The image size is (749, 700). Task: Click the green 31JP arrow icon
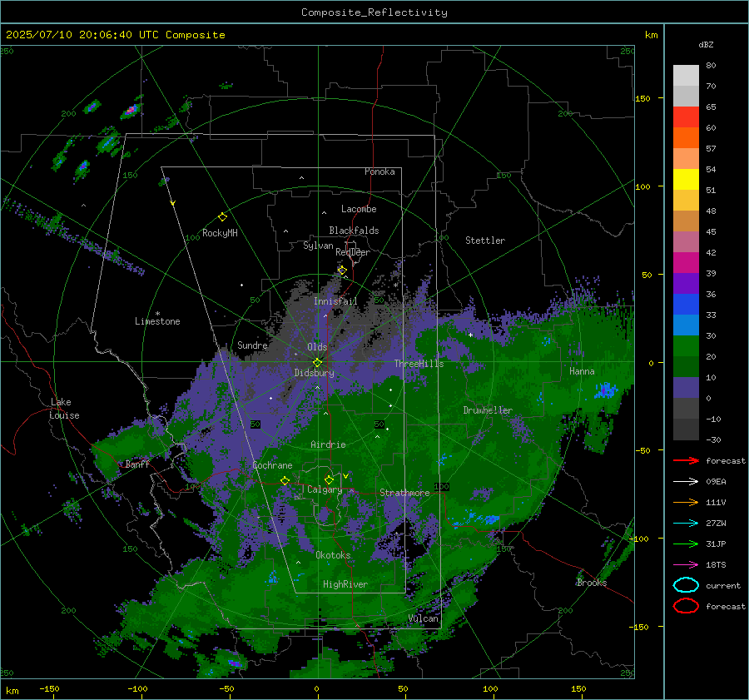tap(686, 544)
